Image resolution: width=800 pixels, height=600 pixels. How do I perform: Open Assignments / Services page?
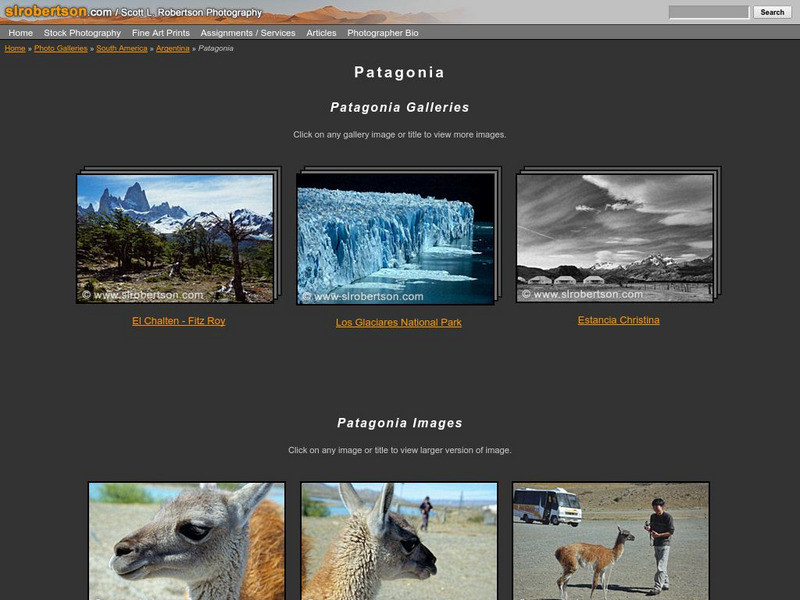pyautogui.click(x=248, y=33)
